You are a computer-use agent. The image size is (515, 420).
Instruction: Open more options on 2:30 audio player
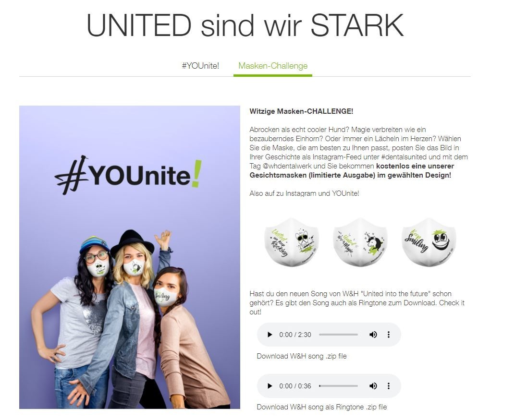[x=389, y=335]
